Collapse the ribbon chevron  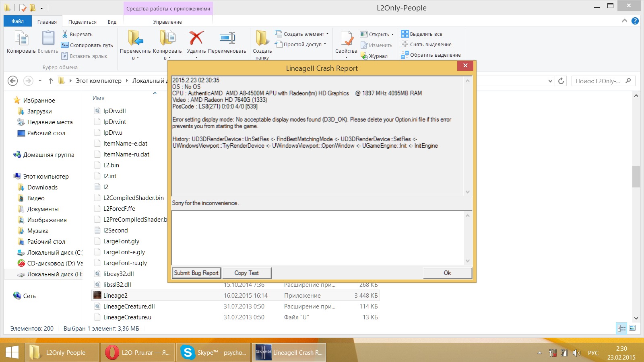(625, 21)
